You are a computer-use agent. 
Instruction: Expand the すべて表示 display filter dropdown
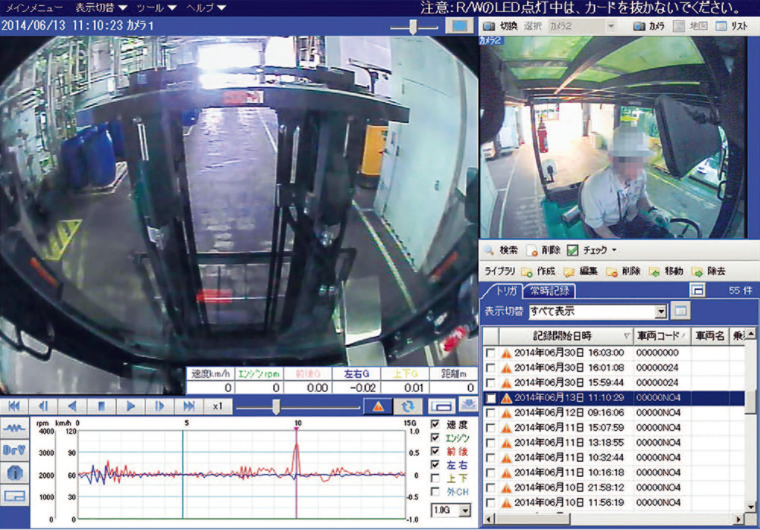tap(660, 312)
